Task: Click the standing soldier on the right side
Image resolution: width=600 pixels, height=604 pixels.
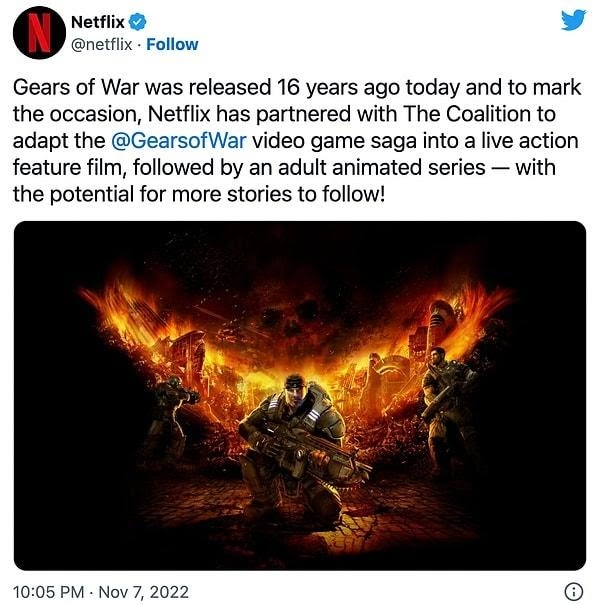Action: coord(449,408)
